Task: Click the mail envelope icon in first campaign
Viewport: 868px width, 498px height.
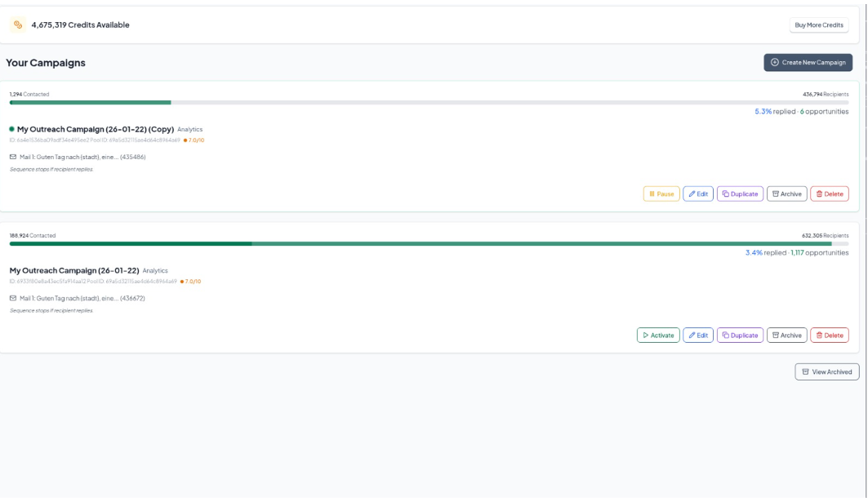Action: coord(13,157)
